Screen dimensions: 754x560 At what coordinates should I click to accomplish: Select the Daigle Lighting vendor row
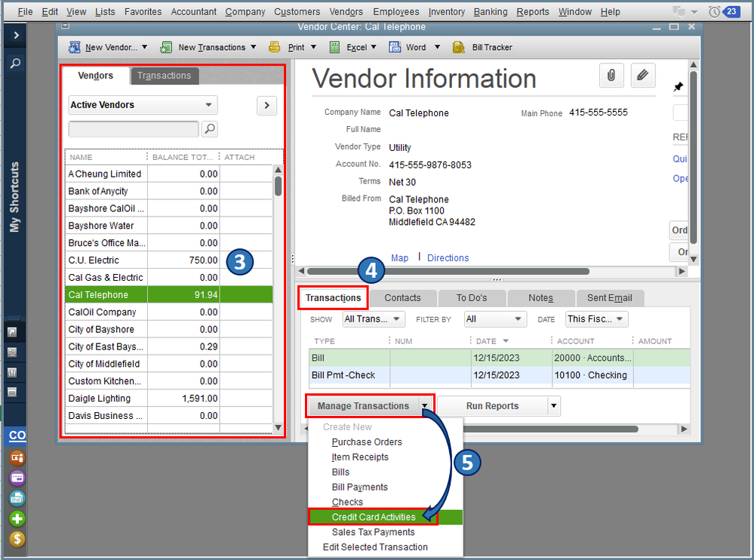click(169, 398)
